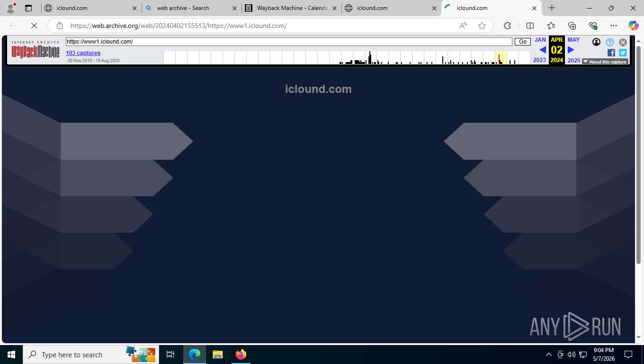Jump to JAN previous month capture

[x=540, y=40]
